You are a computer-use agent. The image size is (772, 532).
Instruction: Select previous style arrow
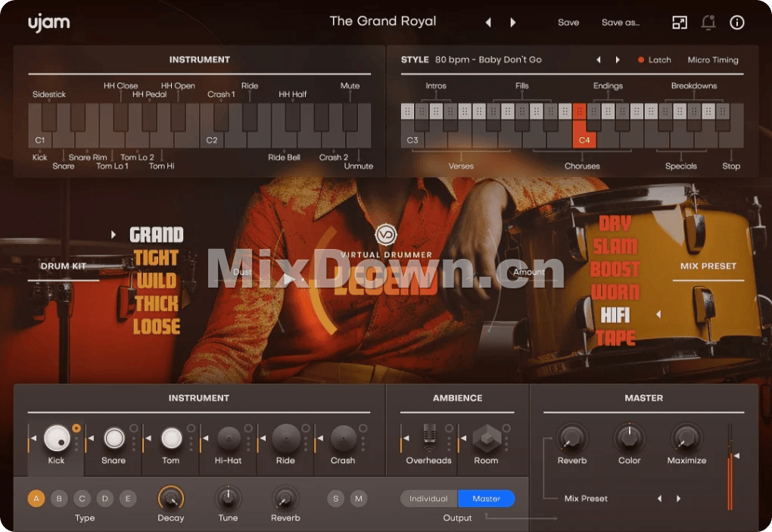pos(598,60)
